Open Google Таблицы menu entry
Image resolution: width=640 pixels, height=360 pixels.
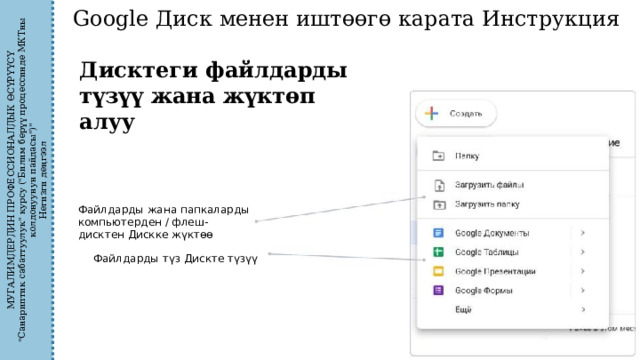click(513, 252)
